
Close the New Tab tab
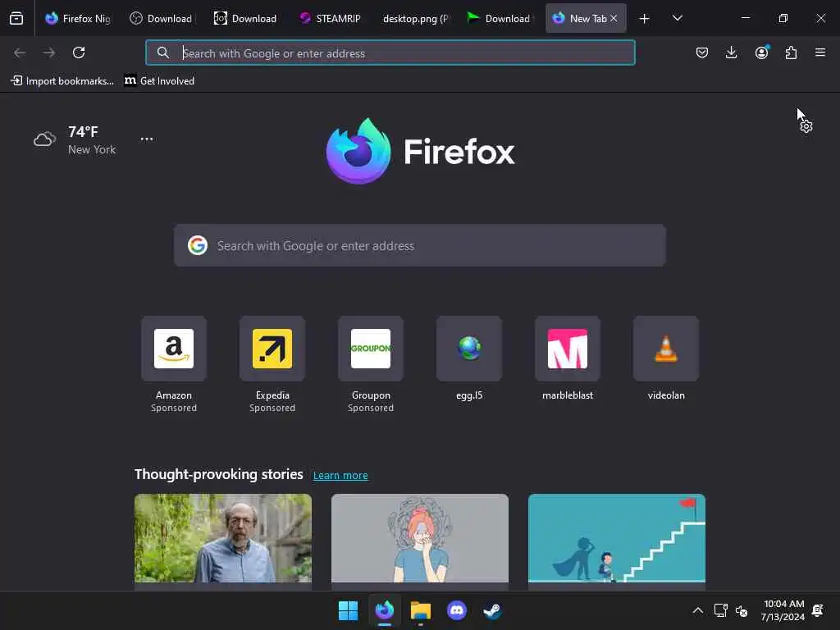[614, 18]
